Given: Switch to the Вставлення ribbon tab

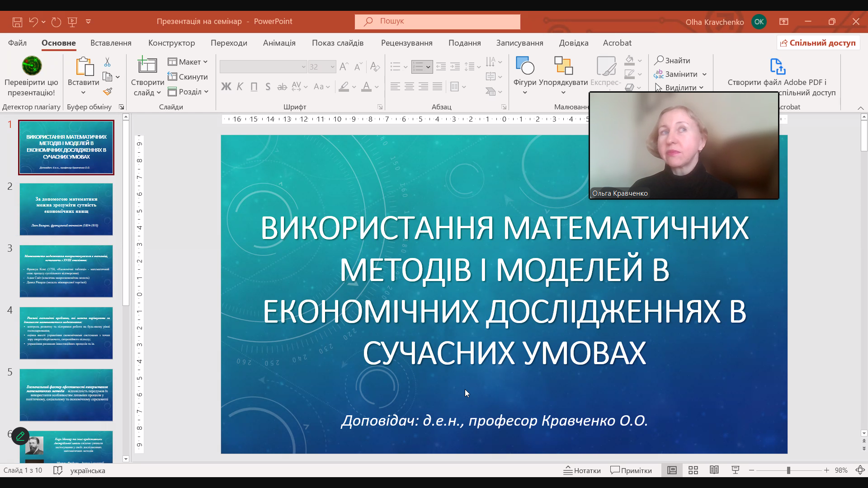Looking at the screenshot, I should pos(110,42).
